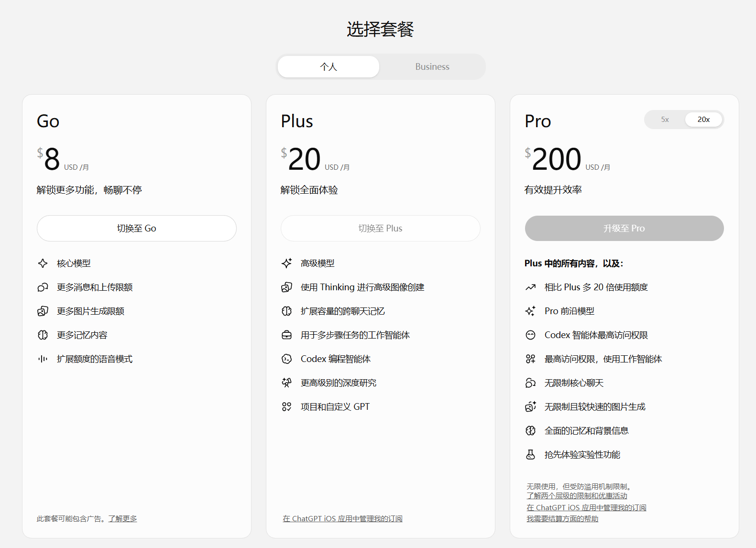Switch to the Business plans tab
Image resolution: width=756 pixels, height=548 pixels.
click(432, 67)
